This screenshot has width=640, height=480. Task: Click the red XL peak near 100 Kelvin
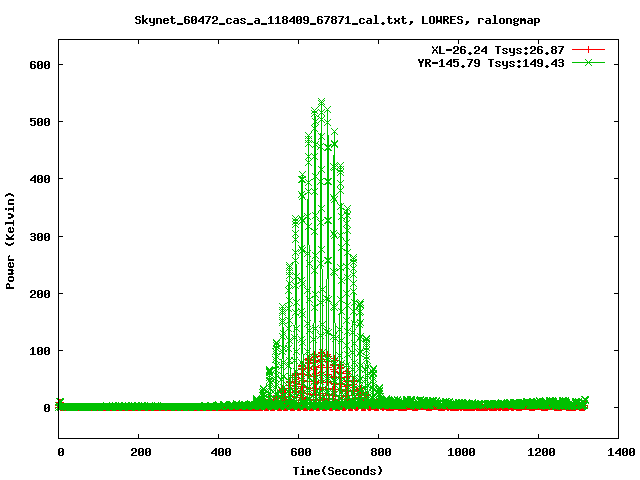click(x=322, y=353)
